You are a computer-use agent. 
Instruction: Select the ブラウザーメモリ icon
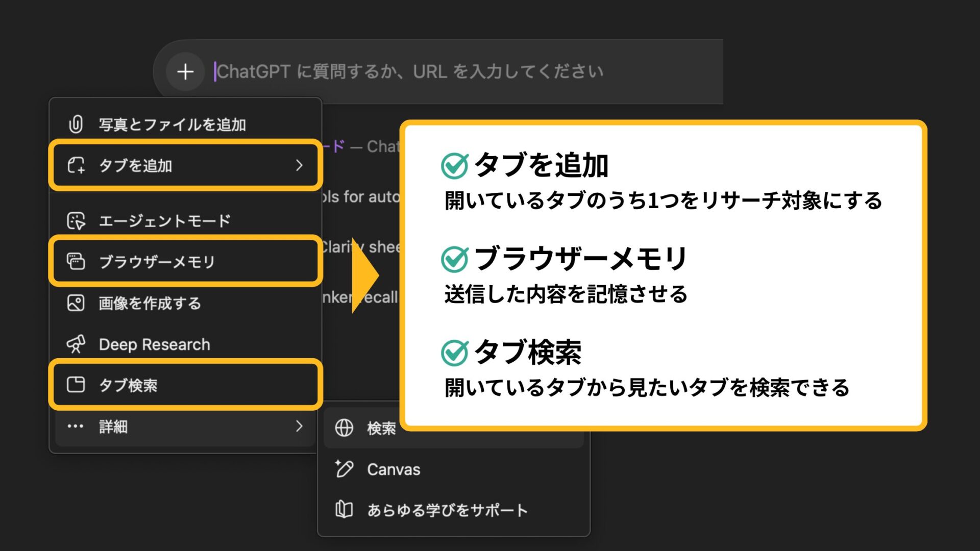click(x=76, y=262)
